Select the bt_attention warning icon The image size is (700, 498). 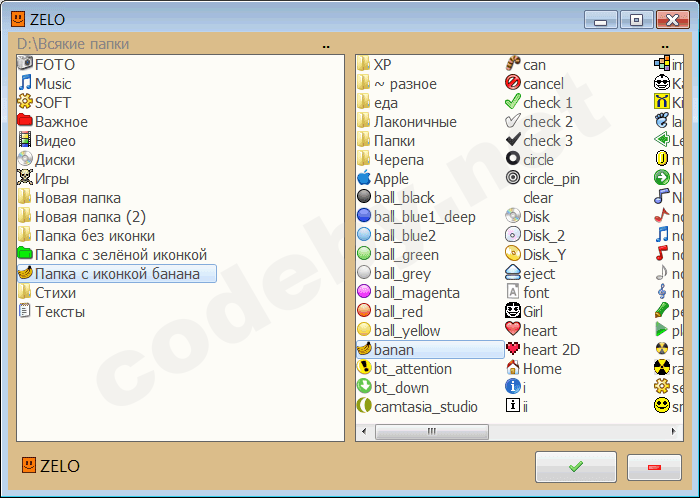364,368
